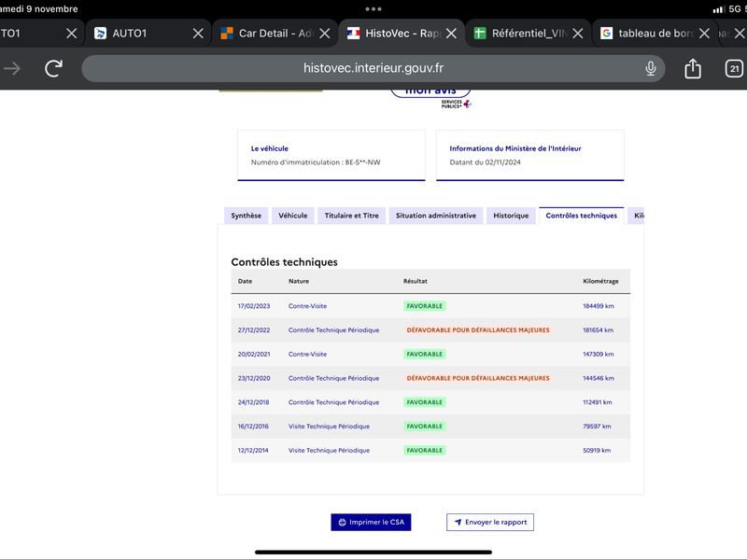Screen dimensions: 747x560
Task: Click the printer icon in Imprimer button
Action: [342, 523]
